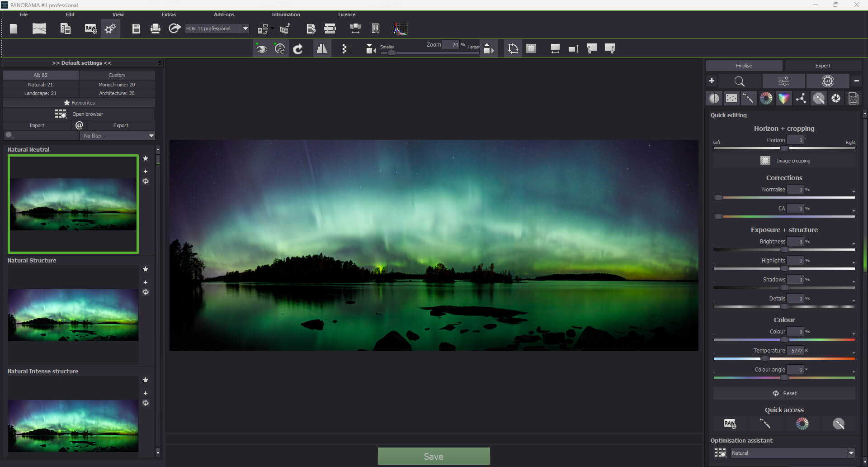Viewport: 868px width, 467px height.
Task: Mark Natural Neutral preset as favourite
Action: pyautogui.click(x=146, y=158)
